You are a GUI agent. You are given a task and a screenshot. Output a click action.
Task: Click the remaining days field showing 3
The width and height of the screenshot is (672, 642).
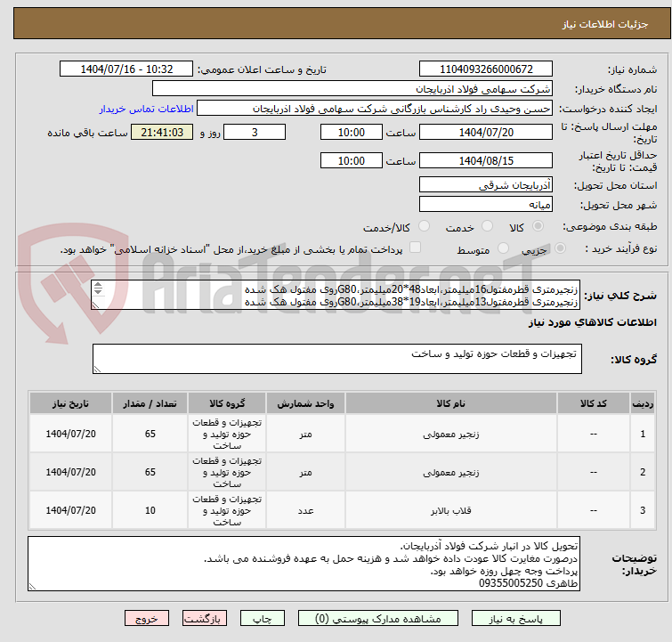point(255,132)
